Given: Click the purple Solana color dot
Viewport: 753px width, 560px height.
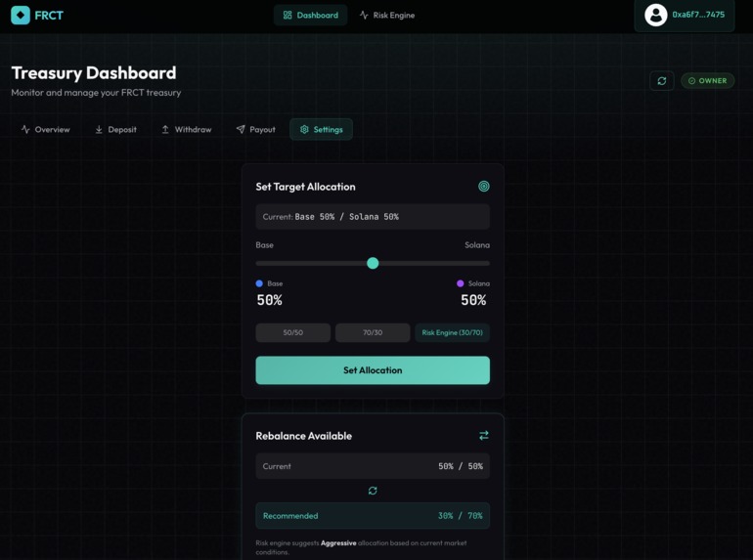Looking at the screenshot, I should [460, 283].
